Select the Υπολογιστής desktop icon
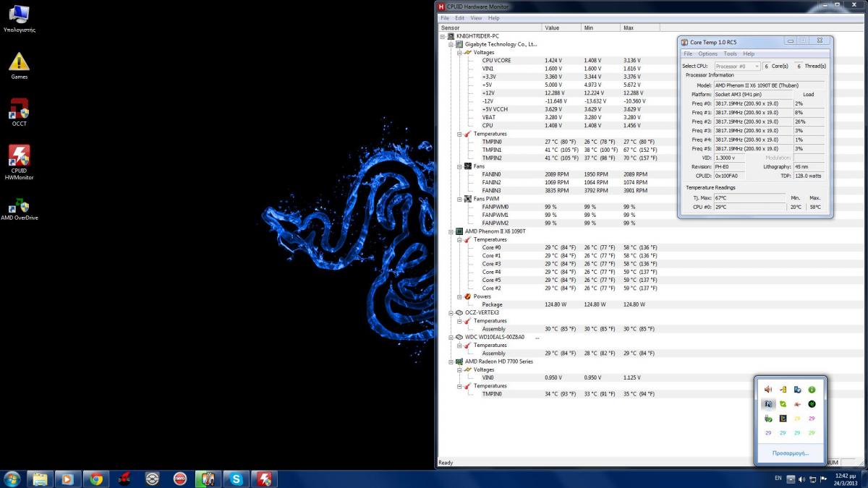868x488 pixels. (x=20, y=18)
